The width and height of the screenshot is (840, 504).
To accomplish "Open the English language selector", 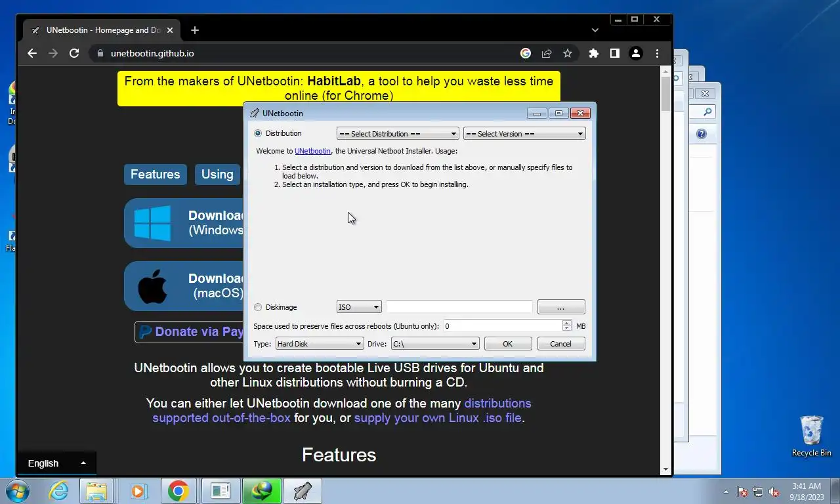I will click(x=56, y=463).
